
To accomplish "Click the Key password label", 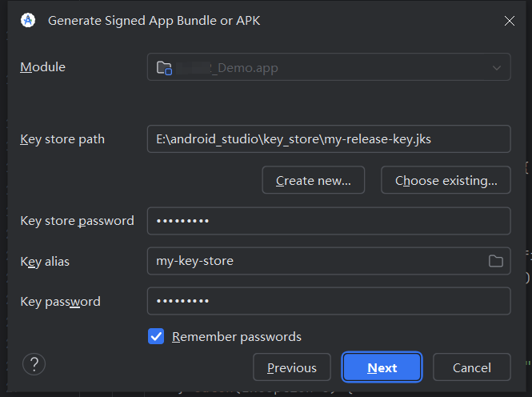I will coord(60,302).
